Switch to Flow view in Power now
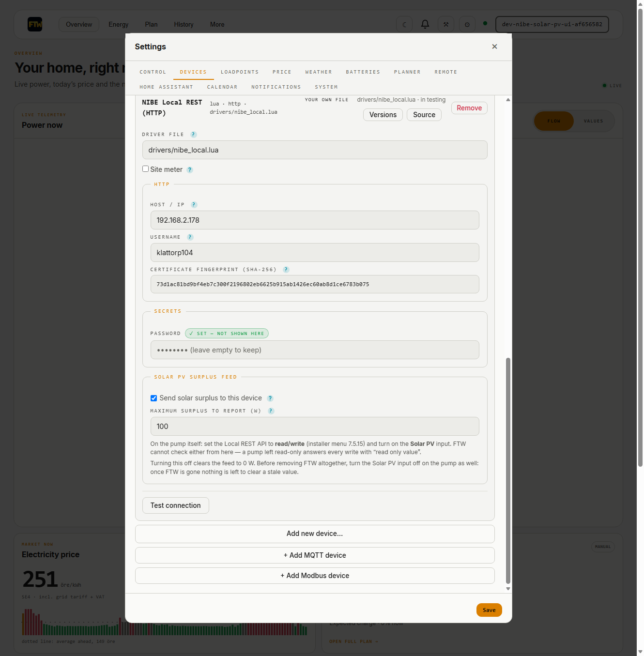Viewport: 644px width, 656px height. (554, 121)
